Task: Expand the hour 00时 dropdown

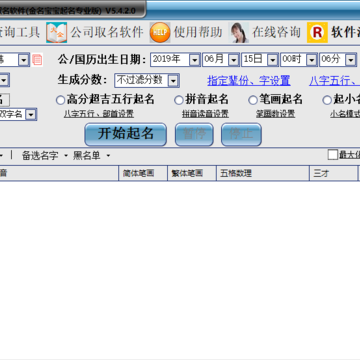Action: pos(312,60)
